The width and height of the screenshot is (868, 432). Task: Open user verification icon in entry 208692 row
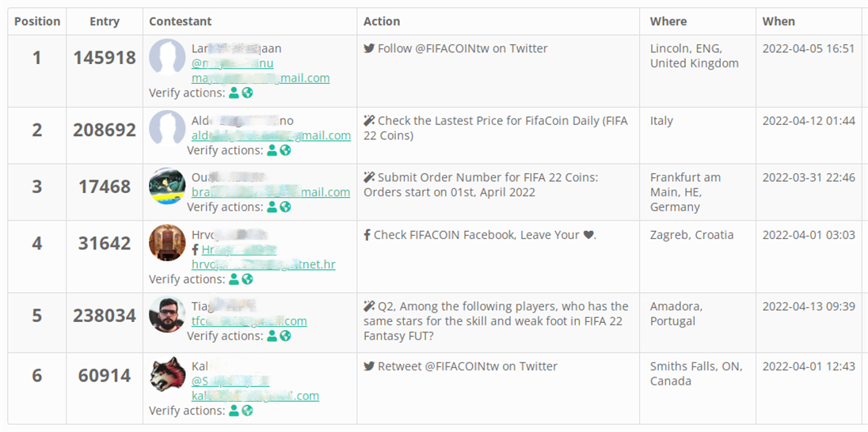[x=272, y=150]
